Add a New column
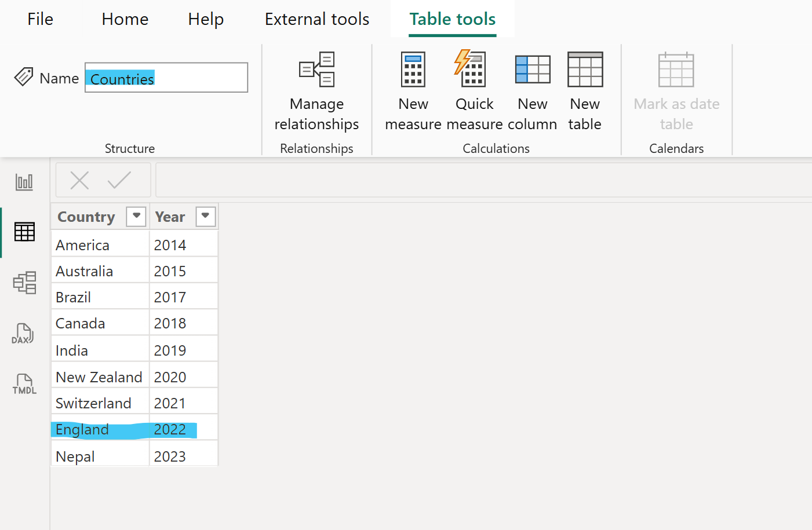The height and width of the screenshot is (530, 812). pyautogui.click(x=532, y=92)
